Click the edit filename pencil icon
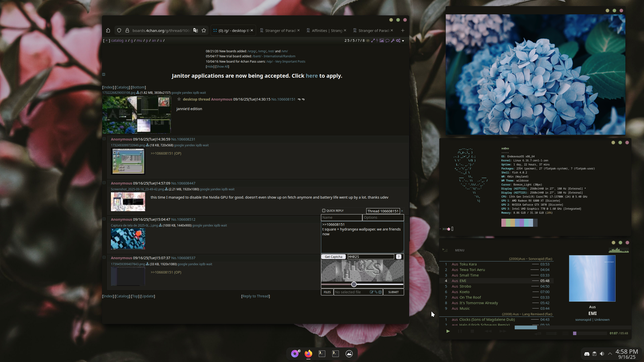Screen dimensions: 644x362 (372, 292)
